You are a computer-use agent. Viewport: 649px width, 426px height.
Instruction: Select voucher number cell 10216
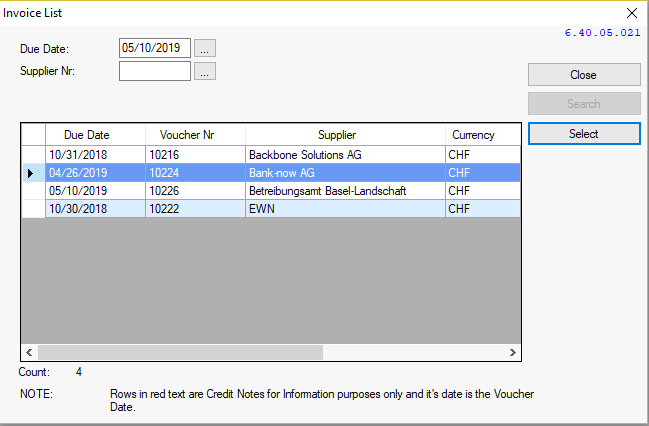pos(195,155)
